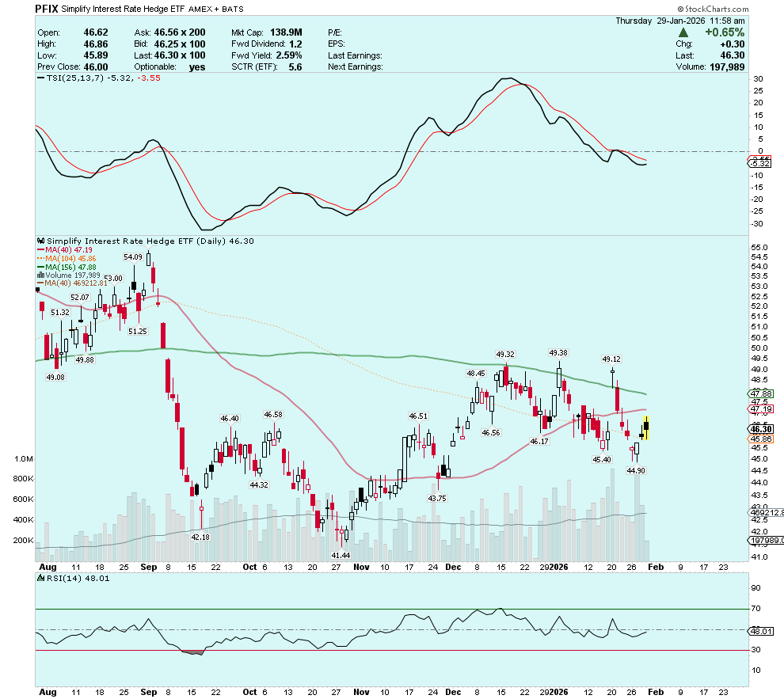The height and width of the screenshot is (699, 784).
Task: Click the Fwd Dividend 1.2 value
Action: coord(295,44)
